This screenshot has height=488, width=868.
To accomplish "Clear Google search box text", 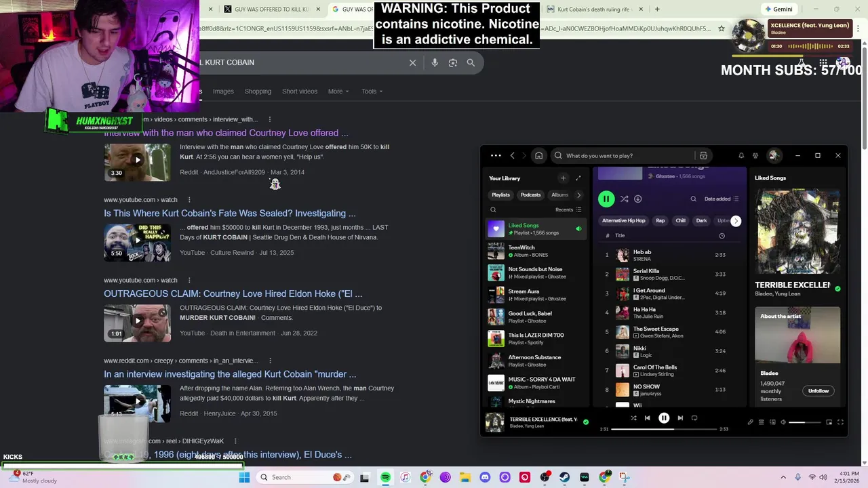I will pos(412,62).
